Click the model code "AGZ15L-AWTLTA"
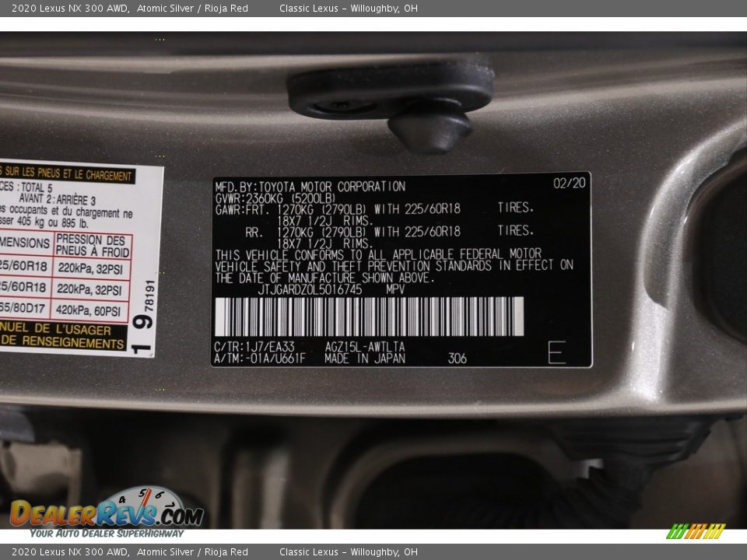Viewport: 747px width, 560px height. (365, 347)
